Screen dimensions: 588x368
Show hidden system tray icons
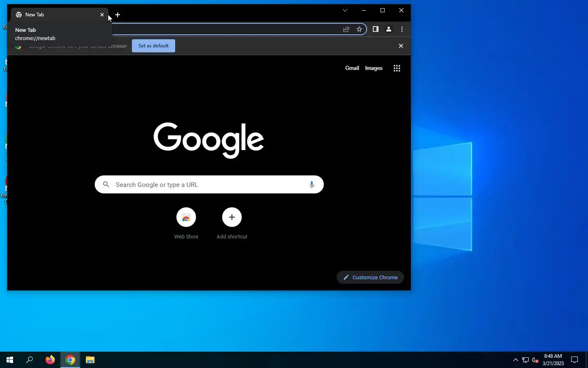[x=515, y=360]
